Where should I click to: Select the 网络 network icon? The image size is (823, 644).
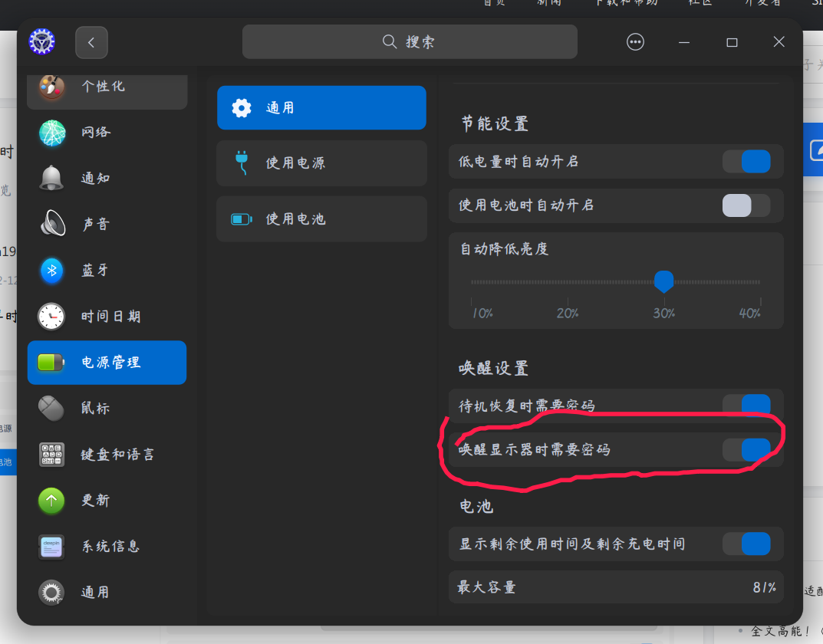point(52,132)
